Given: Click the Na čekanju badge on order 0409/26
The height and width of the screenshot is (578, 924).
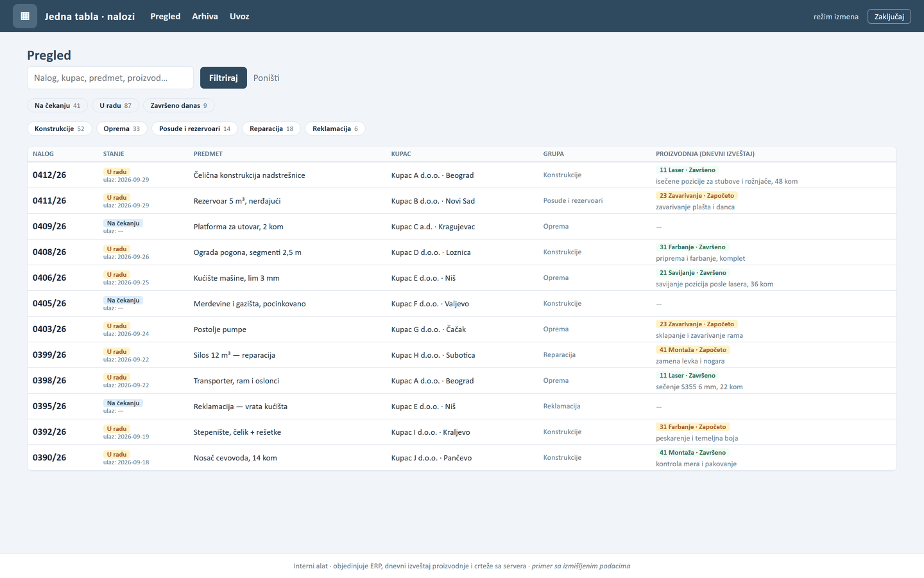Looking at the screenshot, I should (123, 223).
